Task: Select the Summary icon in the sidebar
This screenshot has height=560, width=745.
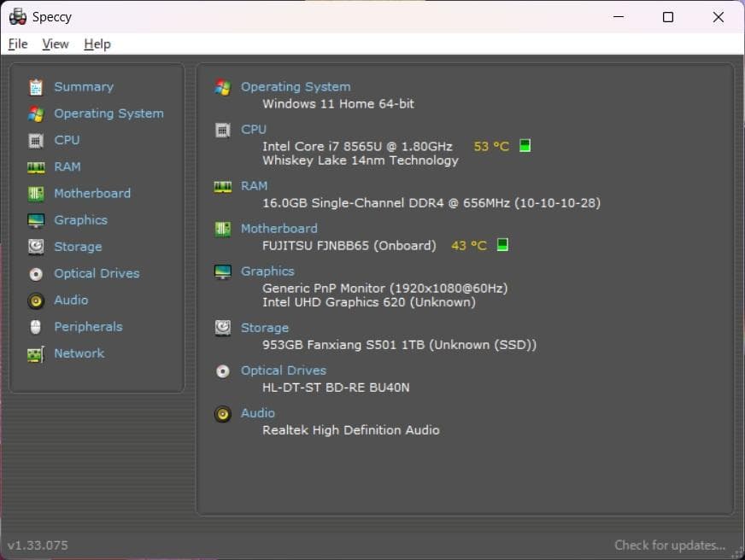Action: click(34, 86)
